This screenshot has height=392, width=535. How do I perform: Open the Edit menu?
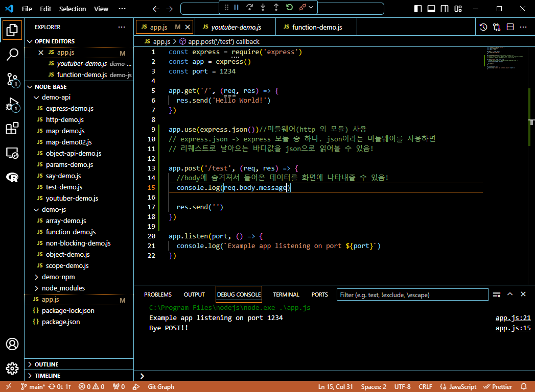point(45,9)
